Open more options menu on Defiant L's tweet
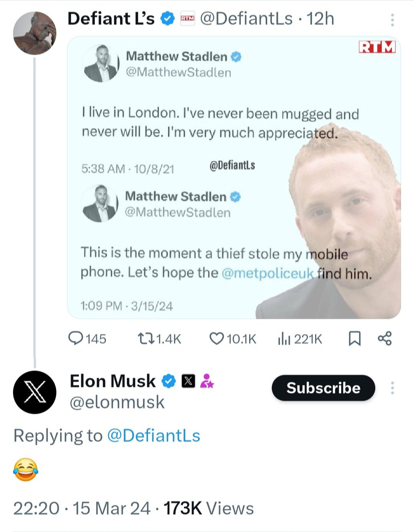The image size is (414, 532). (392, 20)
